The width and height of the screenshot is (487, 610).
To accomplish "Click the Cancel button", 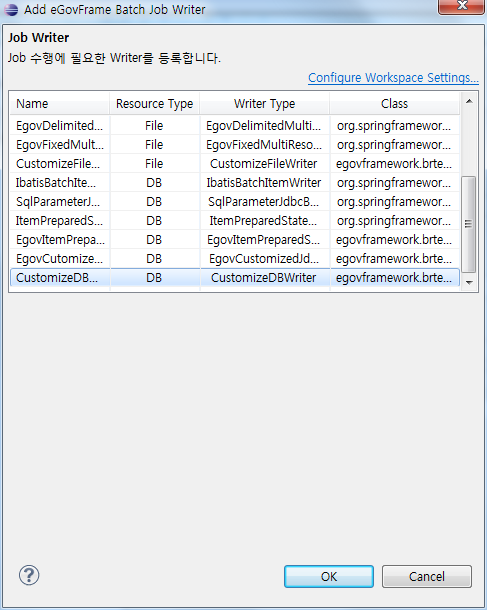I will [427, 576].
